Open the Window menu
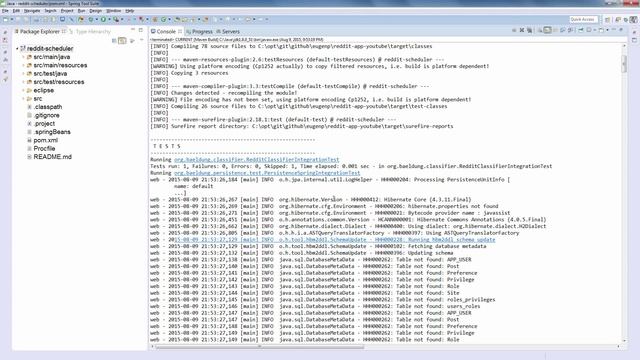Screen dimensions: 640x360 pos(113,11)
